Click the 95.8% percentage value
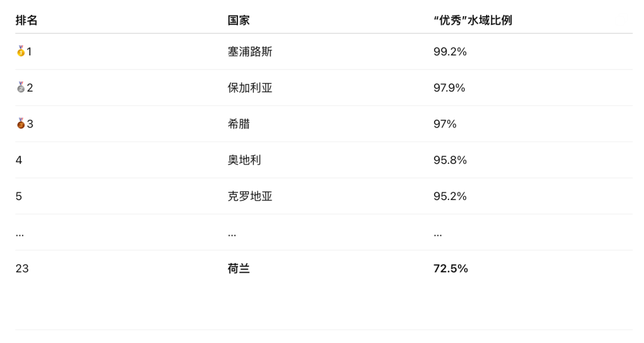 [450, 160]
